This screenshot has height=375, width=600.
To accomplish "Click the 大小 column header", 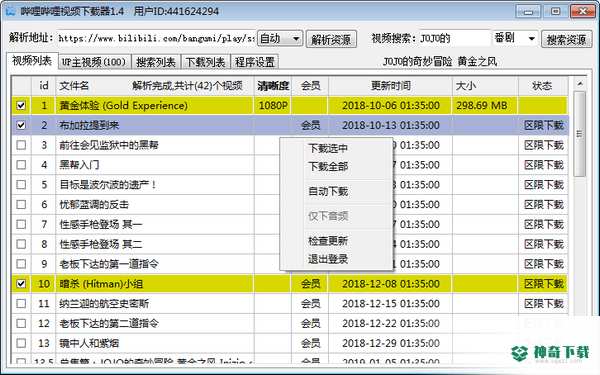I will click(x=486, y=86).
